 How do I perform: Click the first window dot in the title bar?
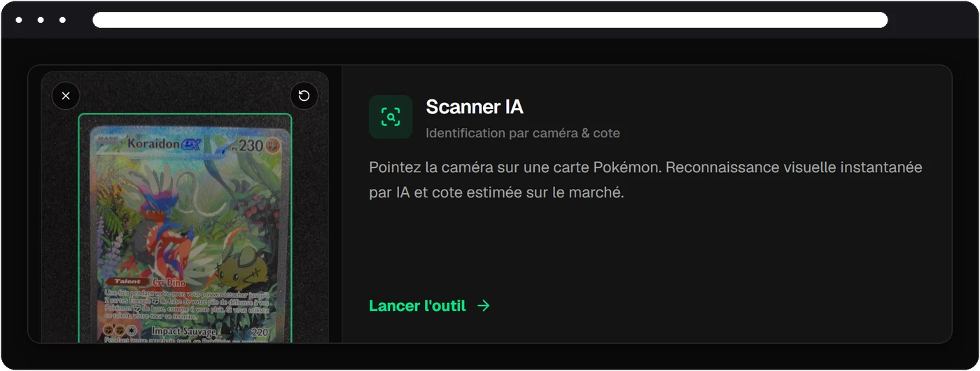[x=19, y=20]
